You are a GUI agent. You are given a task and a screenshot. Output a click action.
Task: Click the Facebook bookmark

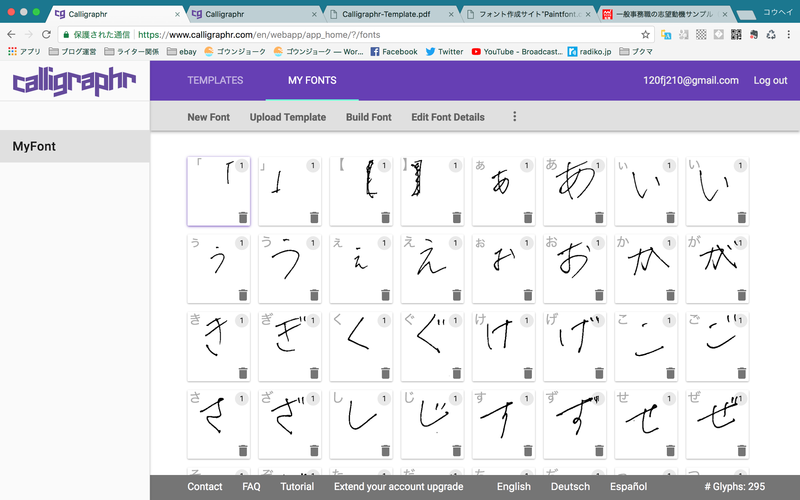click(393, 51)
